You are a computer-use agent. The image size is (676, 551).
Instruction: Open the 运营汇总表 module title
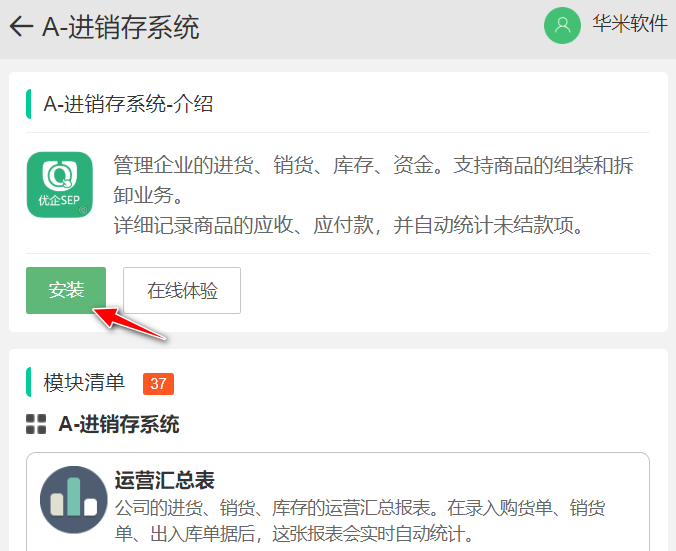tap(165, 480)
